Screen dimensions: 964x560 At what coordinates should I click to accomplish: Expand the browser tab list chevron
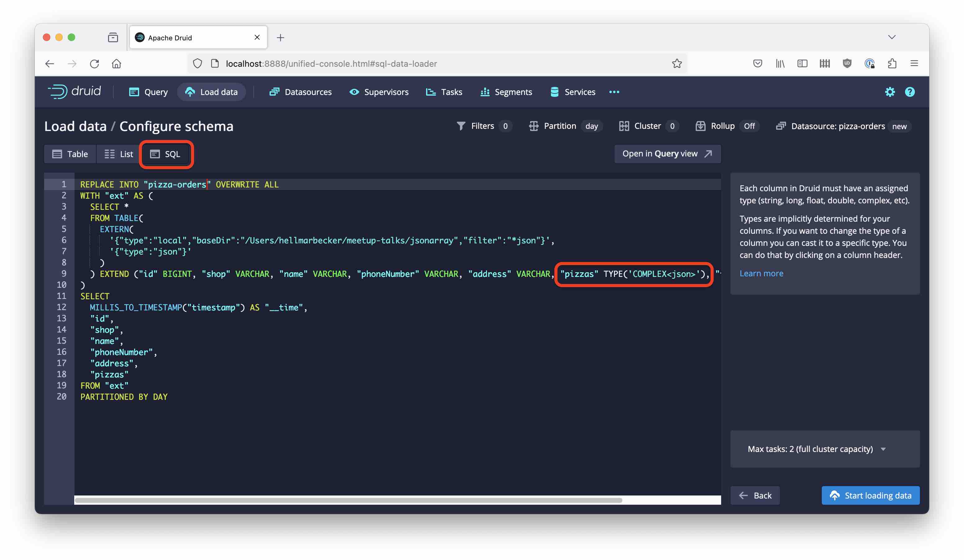[x=892, y=37]
